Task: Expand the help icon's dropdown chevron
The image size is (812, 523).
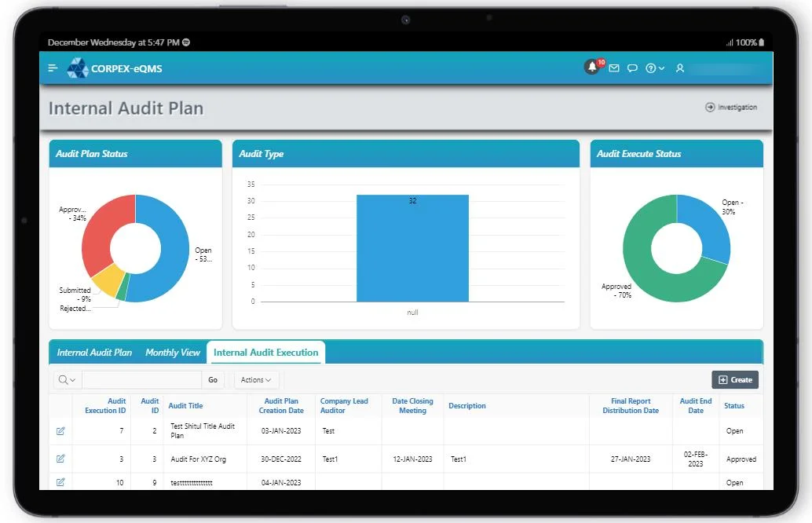Action: (661, 68)
